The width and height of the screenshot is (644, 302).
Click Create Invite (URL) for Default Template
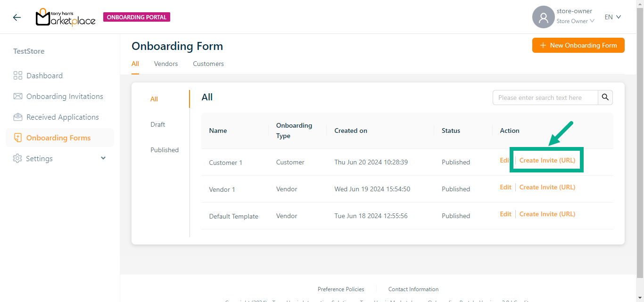(547, 214)
